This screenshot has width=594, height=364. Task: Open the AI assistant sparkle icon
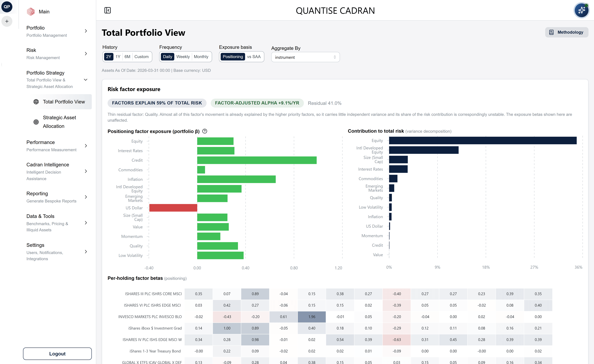coord(581,10)
